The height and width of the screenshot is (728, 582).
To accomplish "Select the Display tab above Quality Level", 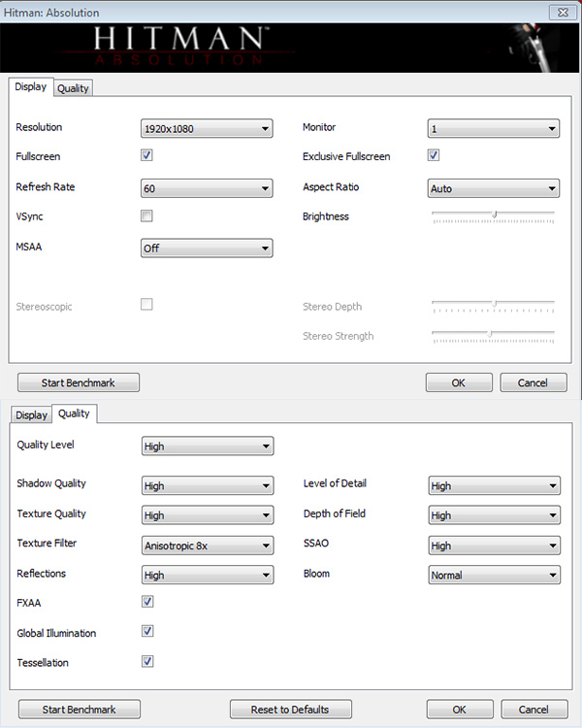I will click(31, 415).
